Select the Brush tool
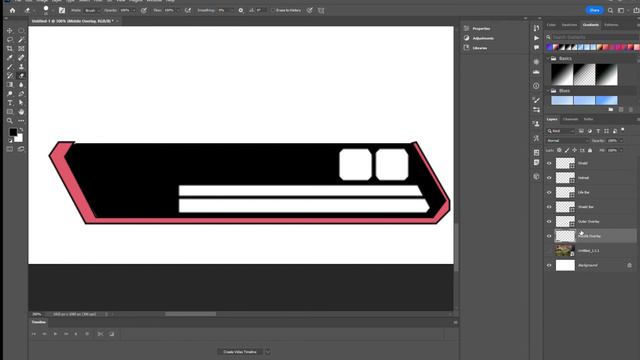 click(9, 67)
